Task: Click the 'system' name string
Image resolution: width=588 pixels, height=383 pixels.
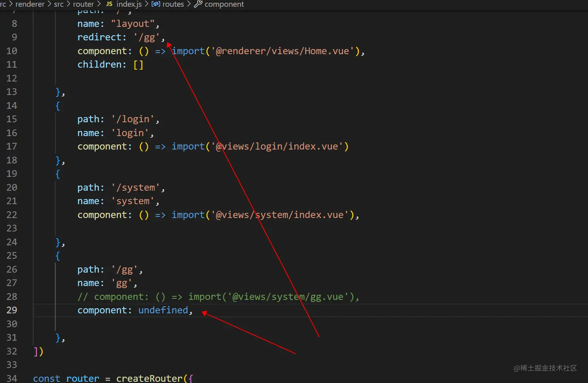Action: click(x=133, y=201)
